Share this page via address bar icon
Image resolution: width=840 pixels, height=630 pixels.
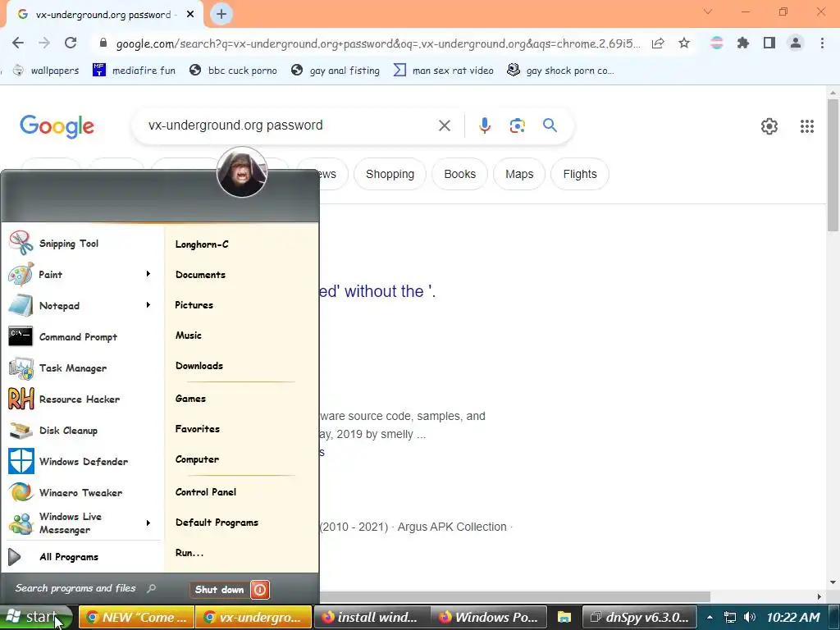[658, 43]
